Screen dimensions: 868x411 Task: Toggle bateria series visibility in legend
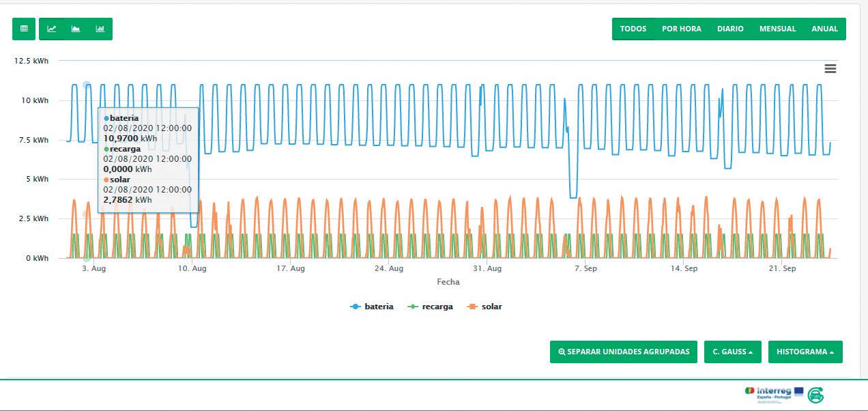372,307
